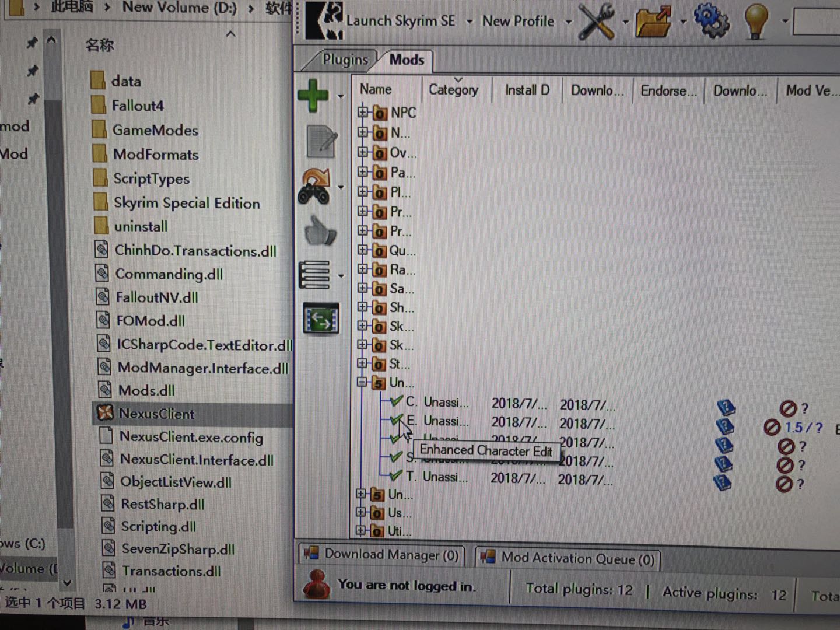Image resolution: width=840 pixels, height=630 pixels.
Task: Click the New Volume (D:) breadcrumb
Action: tap(179, 8)
